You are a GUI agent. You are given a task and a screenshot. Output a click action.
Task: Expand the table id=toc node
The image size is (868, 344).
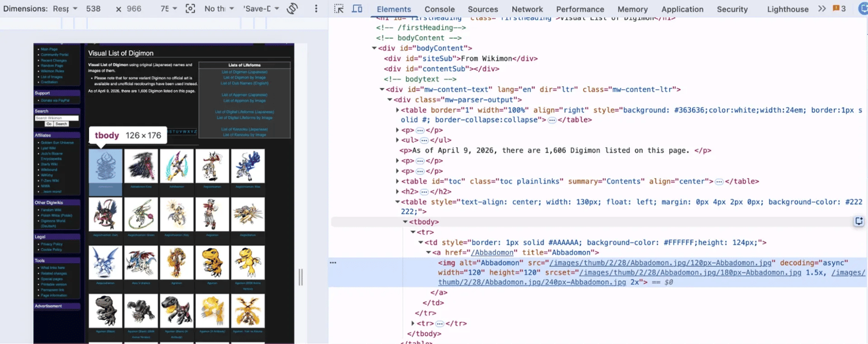[397, 181]
